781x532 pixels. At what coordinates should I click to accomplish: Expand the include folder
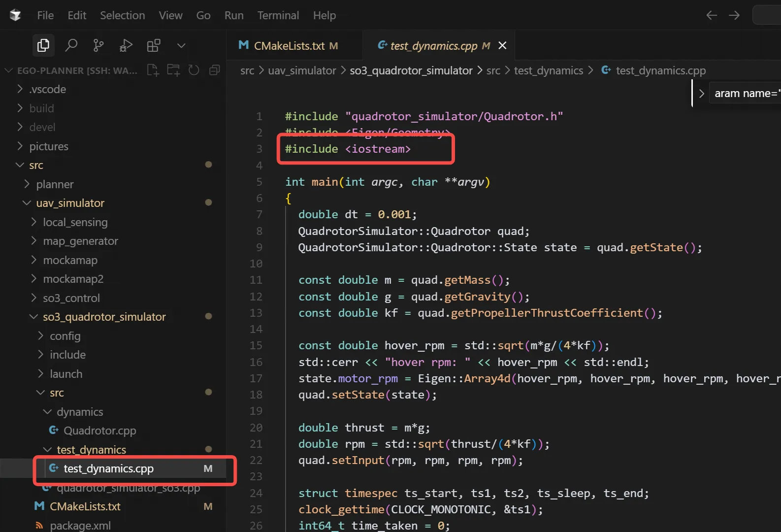(67, 355)
